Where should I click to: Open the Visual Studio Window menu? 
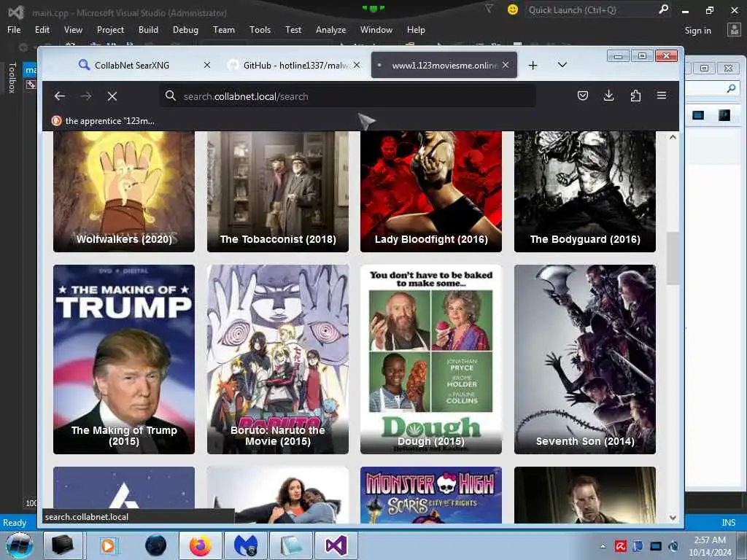point(376,29)
